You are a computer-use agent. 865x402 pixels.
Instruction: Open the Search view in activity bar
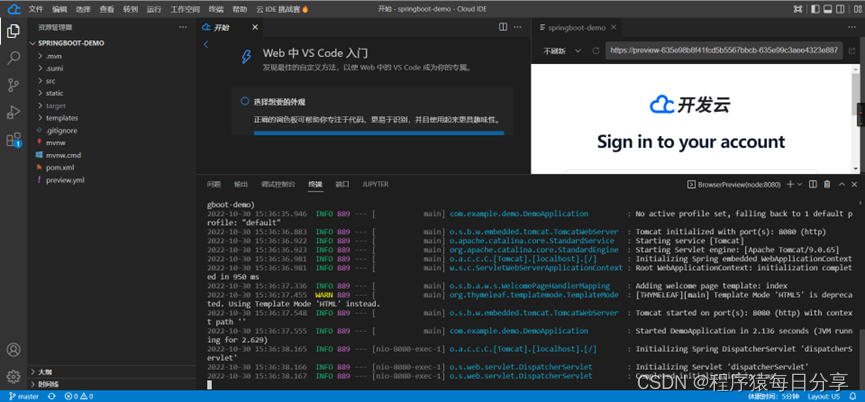click(13, 58)
